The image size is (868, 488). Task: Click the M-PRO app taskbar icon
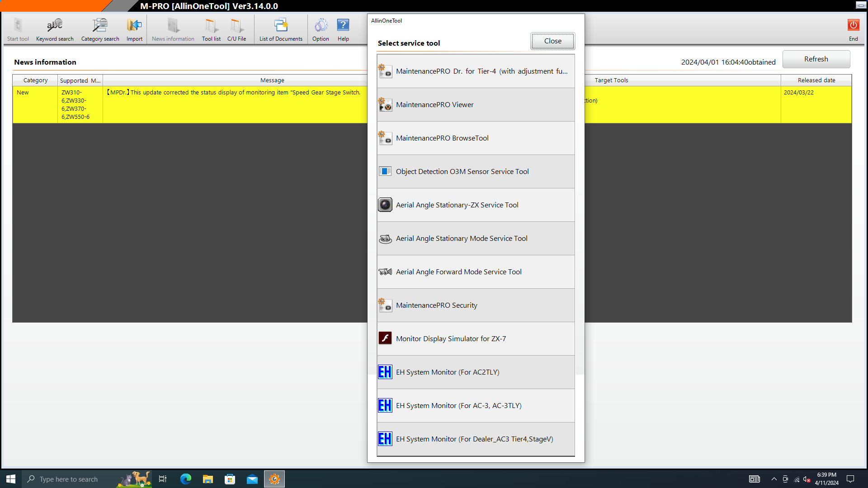274,479
